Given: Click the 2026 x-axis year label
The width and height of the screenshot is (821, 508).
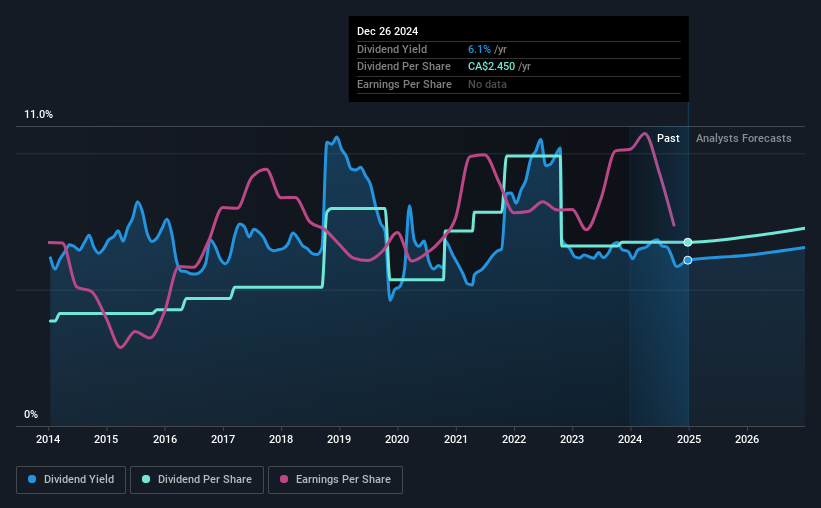Looking at the screenshot, I should [747, 439].
